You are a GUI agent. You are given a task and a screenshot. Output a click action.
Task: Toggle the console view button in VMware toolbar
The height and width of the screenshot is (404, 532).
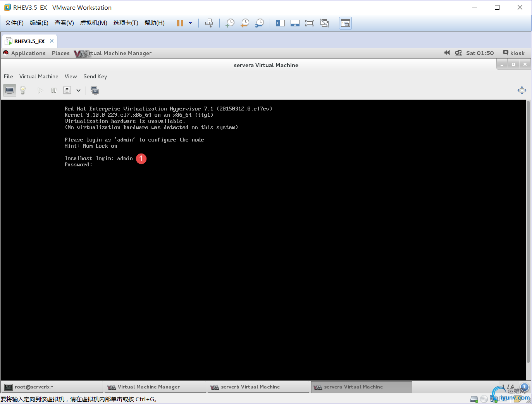pos(345,23)
